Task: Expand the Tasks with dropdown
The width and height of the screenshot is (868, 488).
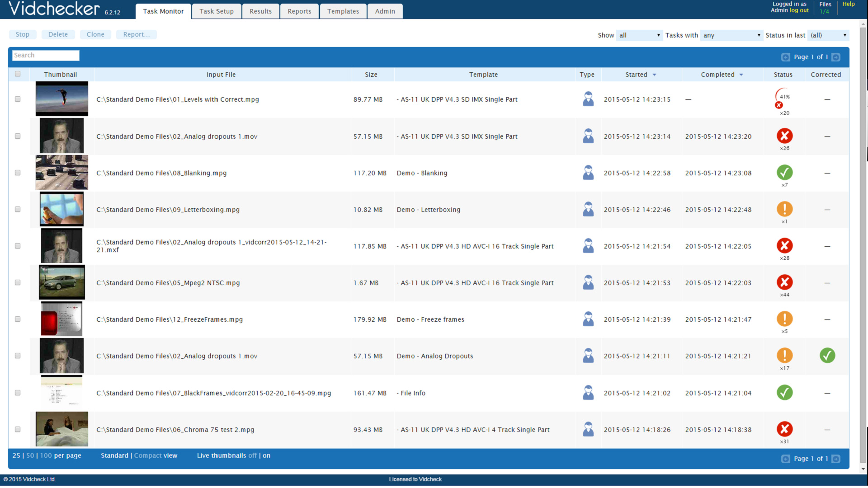Action: click(731, 35)
